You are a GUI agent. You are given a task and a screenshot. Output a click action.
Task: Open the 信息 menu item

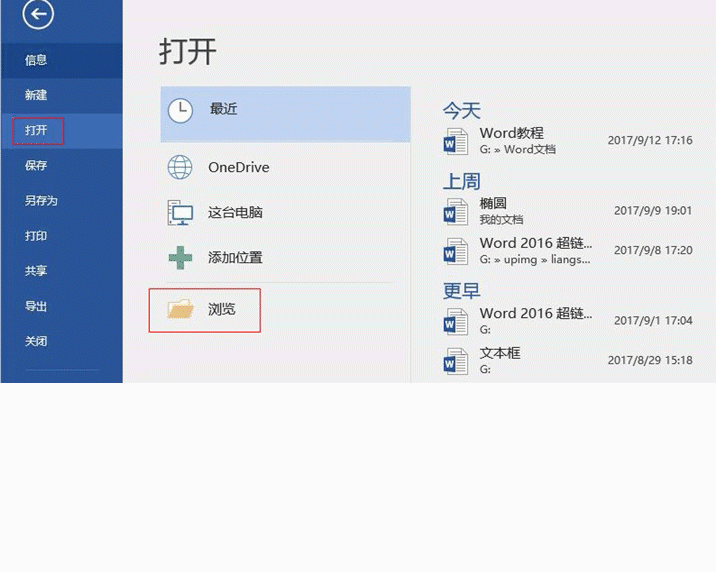click(x=62, y=60)
